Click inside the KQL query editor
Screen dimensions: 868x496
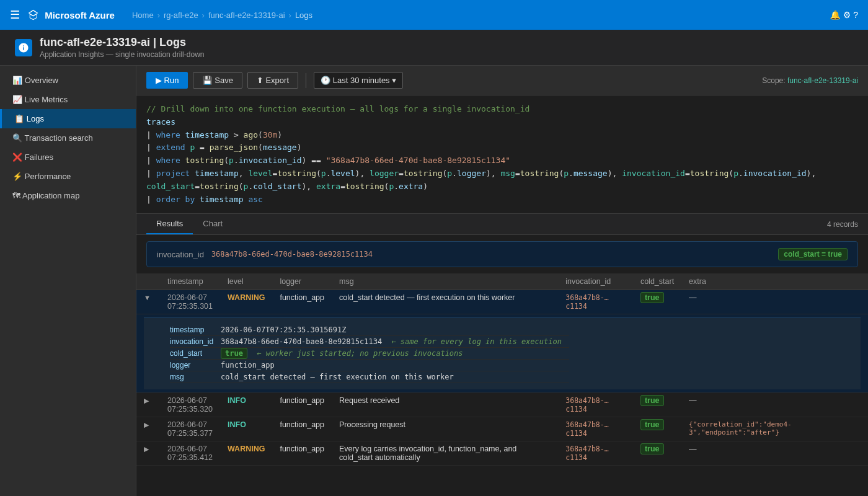tap(502, 154)
